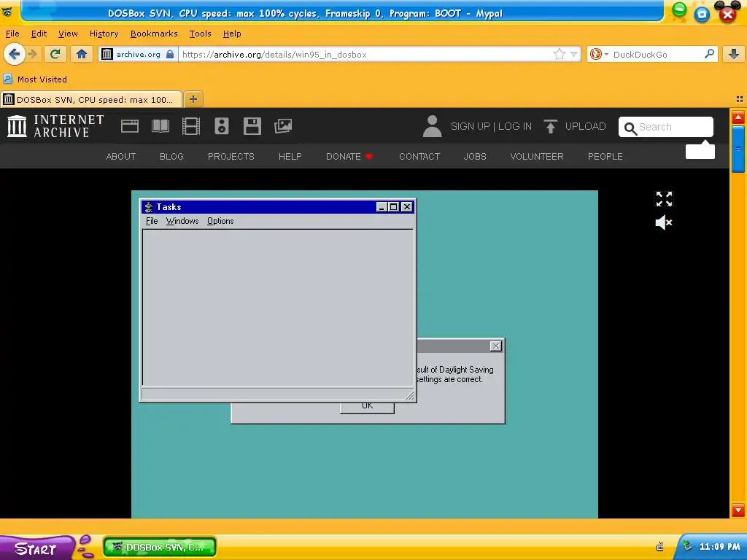Open the Tools menu
The image size is (747, 560).
coord(200,34)
